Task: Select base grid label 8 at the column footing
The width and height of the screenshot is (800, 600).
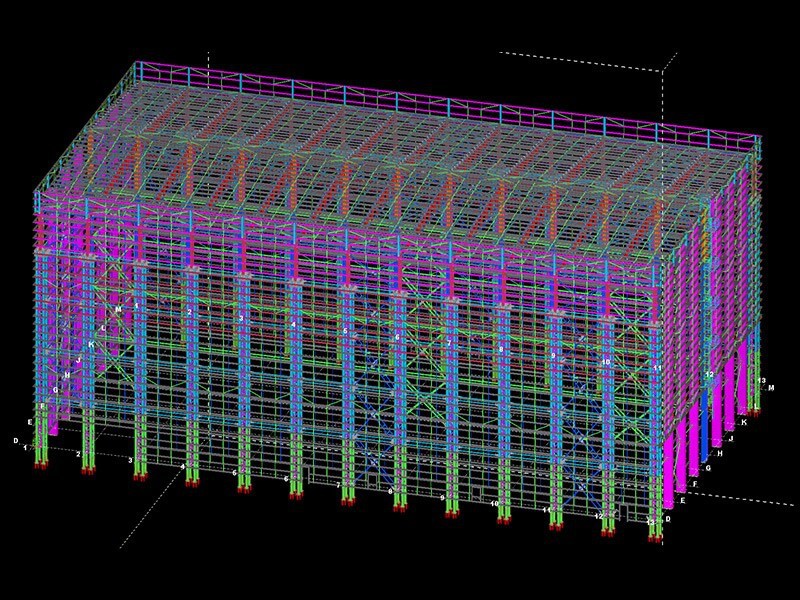Action: [390, 492]
